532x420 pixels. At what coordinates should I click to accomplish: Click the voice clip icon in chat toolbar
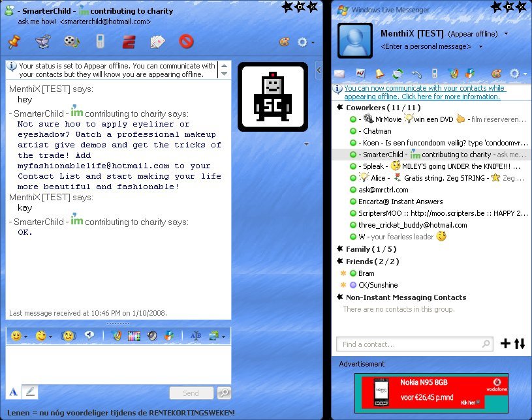[89, 336]
